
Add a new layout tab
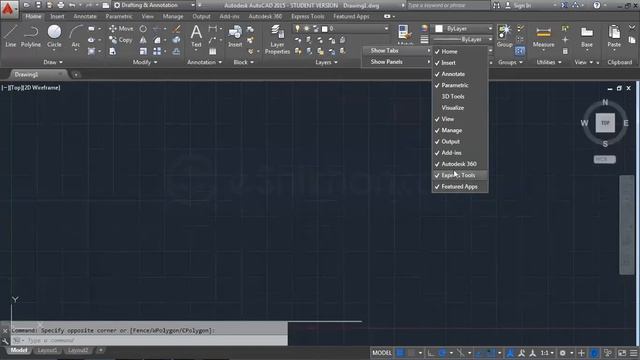100,350
